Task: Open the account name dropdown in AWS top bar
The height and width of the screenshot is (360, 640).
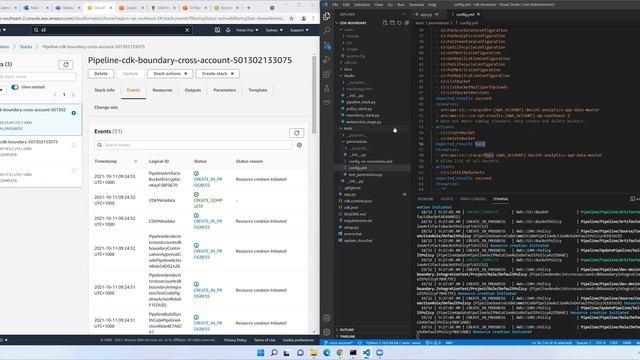Action: pyautogui.click(x=247, y=30)
